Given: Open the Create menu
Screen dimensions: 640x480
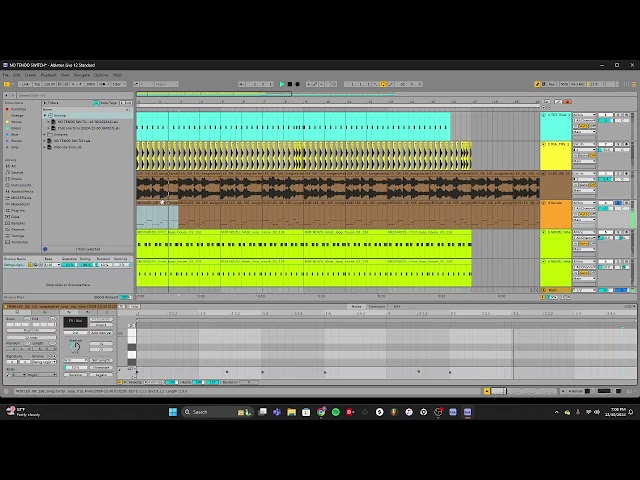Looking at the screenshot, I should click(x=31, y=75).
